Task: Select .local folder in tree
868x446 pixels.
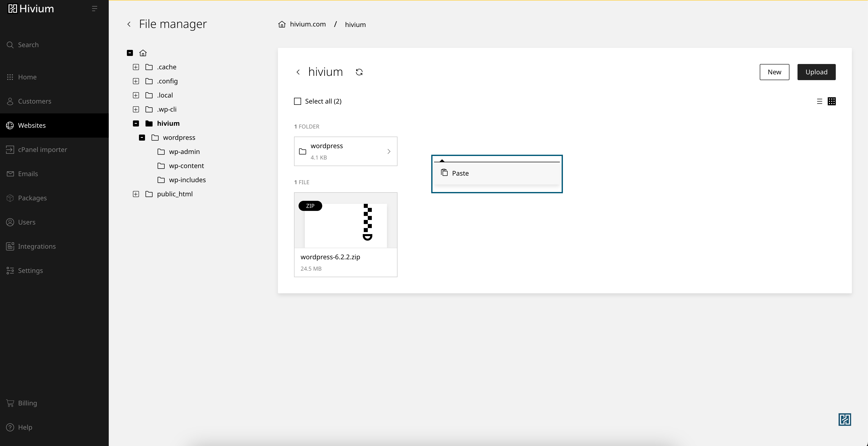Action: pos(159,95)
